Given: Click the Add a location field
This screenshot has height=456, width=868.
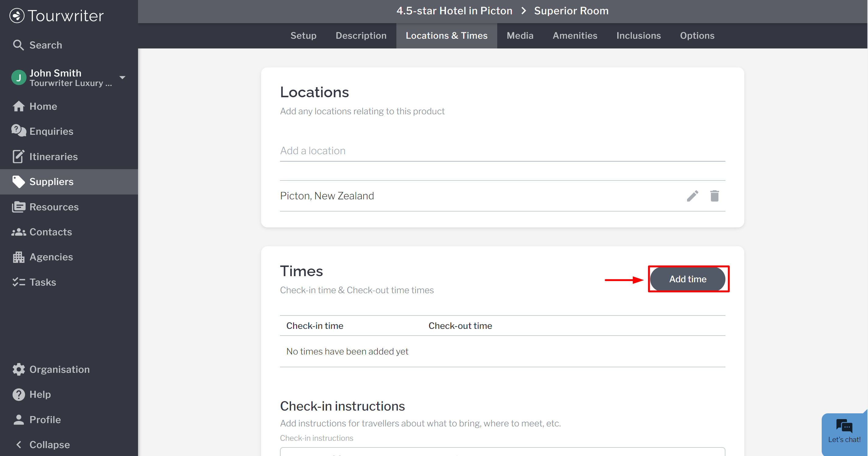Looking at the screenshot, I should [502, 151].
